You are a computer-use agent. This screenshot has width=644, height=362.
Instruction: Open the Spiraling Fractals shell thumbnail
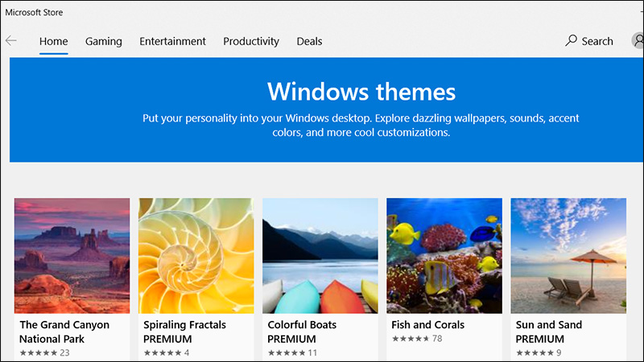point(196,256)
